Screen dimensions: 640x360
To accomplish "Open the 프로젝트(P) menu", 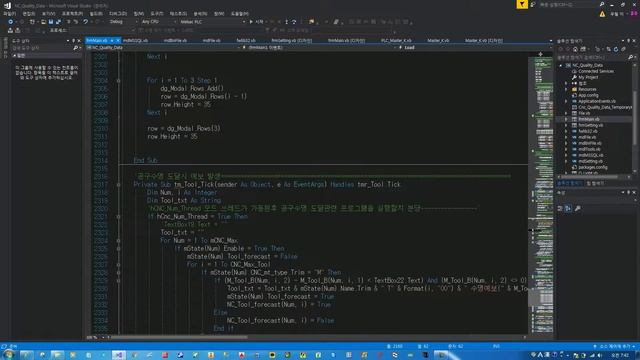I will 72,14.
